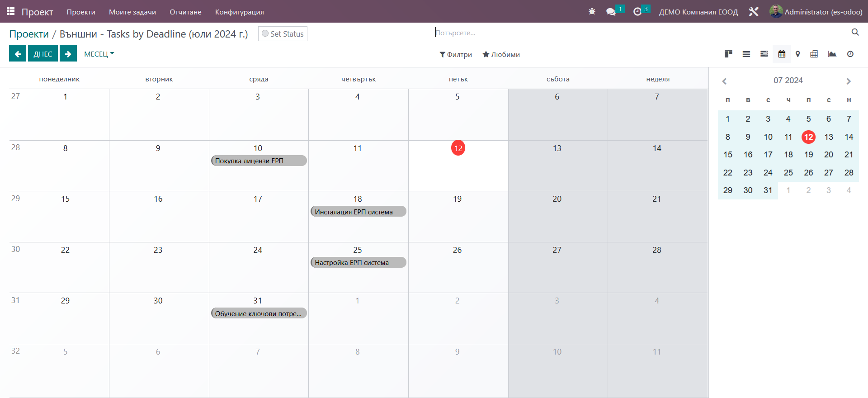The width and height of the screenshot is (868, 398).
Task: Switch to Kanban view
Action: [728, 54]
